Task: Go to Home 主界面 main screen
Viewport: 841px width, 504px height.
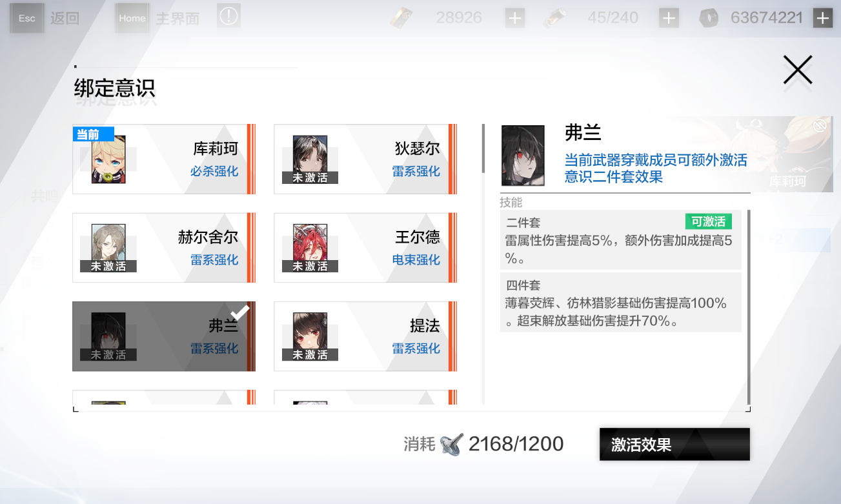Action: [x=157, y=18]
